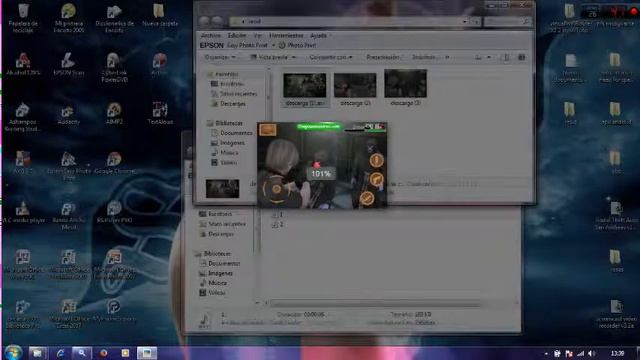
Task: Select the Nueva carpeta desktop folder
Action: point(160,16)
